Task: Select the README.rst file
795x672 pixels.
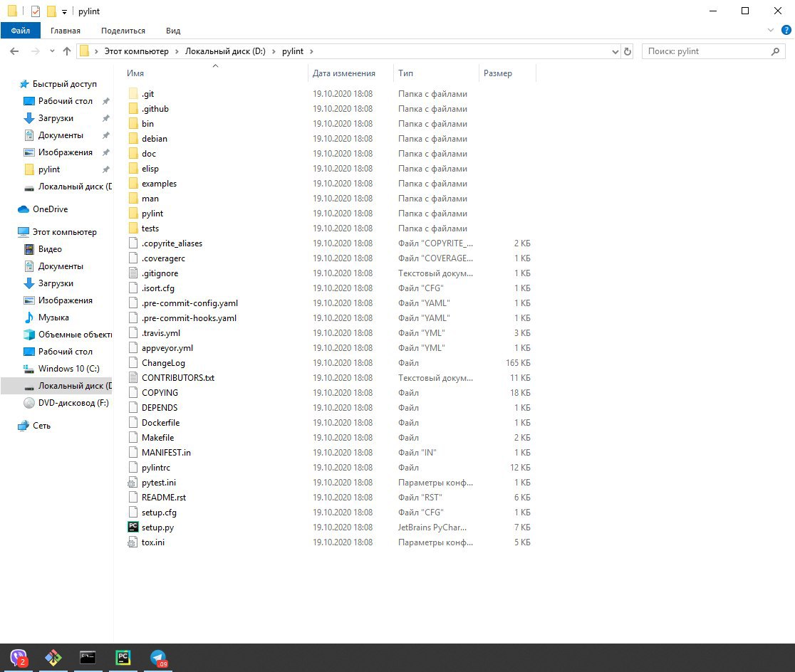Action: click(164, 497)
